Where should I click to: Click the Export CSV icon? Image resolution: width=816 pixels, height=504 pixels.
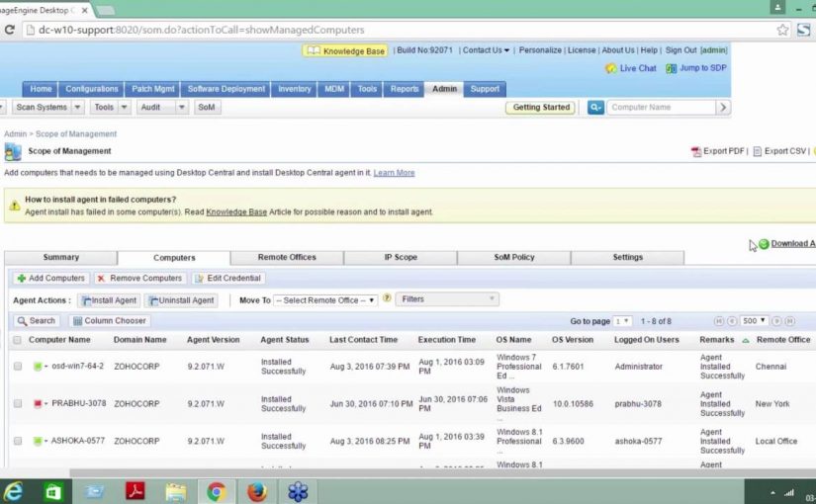point(758,151)
